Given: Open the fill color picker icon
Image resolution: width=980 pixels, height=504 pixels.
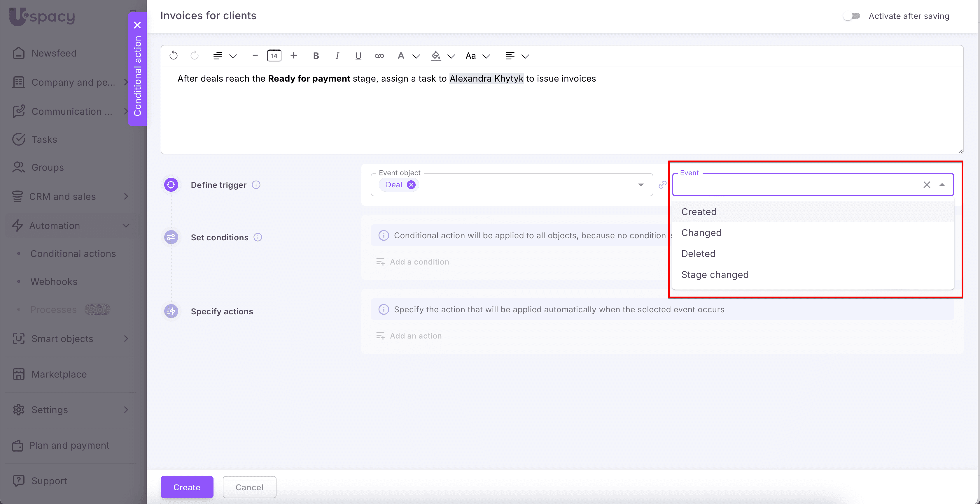Looking at the screenshot, I should (x=436, y=56).
